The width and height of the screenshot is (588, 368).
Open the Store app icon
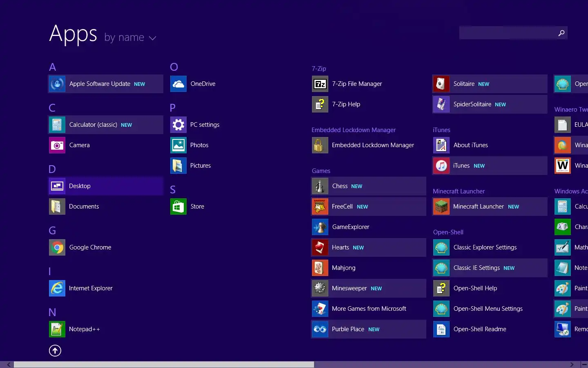tap(178, 206)
